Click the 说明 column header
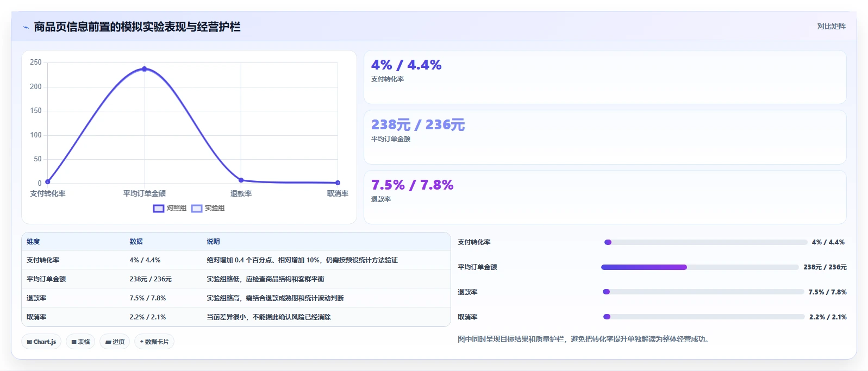 [213, 242]
